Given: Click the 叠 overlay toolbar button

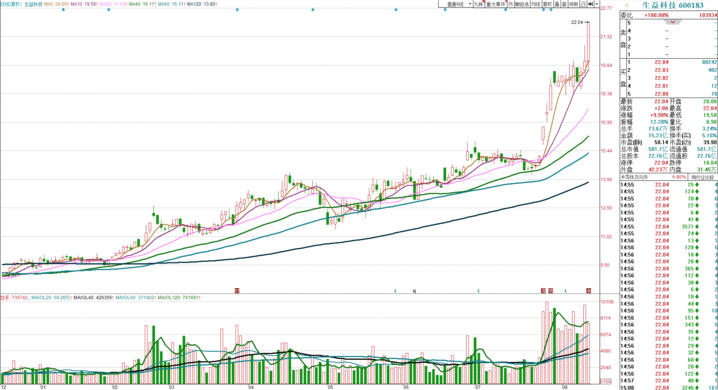Looking at the screenshot, I should (557, 4).
